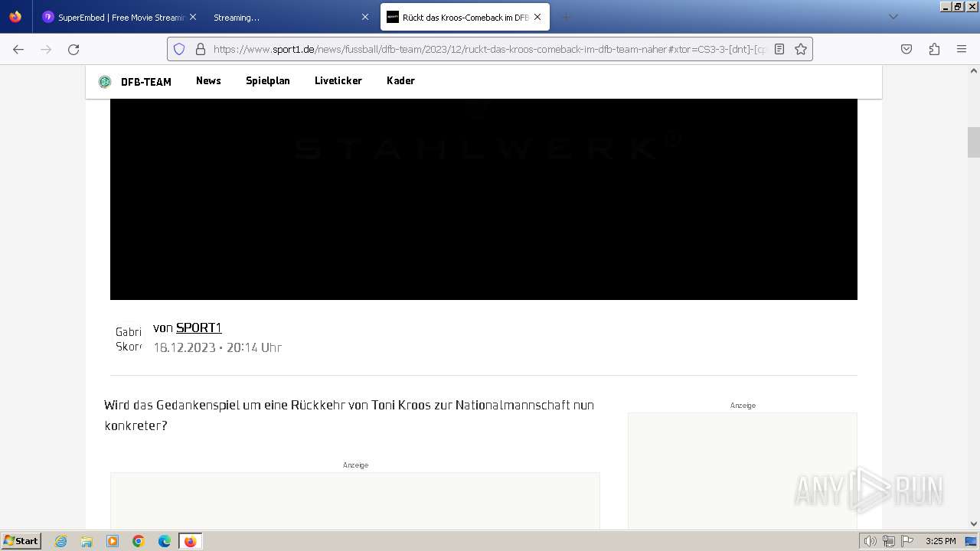
Task: Open the SPORT1 author link
Action: click(x=199, y=328)
